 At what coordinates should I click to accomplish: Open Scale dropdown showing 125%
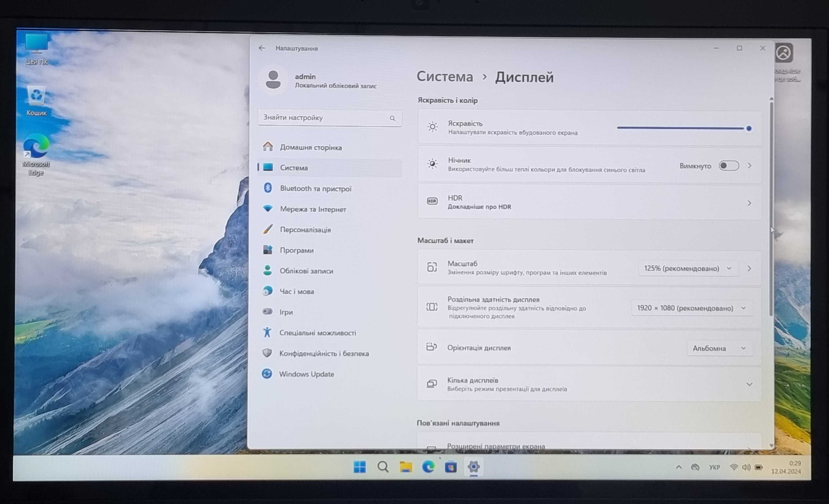[x=688, y=268]
